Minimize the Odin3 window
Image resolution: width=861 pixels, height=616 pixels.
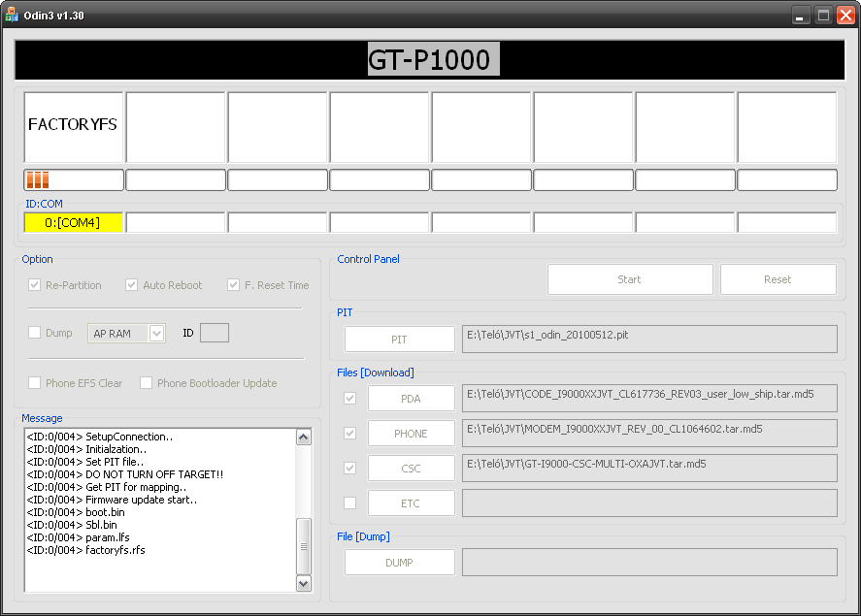[x=801, y=16]
